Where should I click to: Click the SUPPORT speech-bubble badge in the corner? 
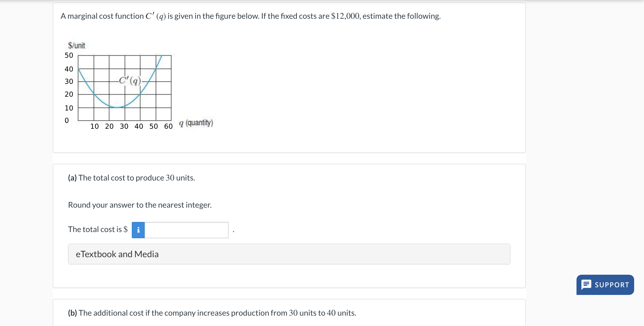[605, 285]
